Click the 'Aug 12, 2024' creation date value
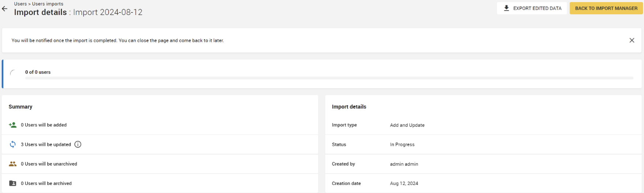 404,183
